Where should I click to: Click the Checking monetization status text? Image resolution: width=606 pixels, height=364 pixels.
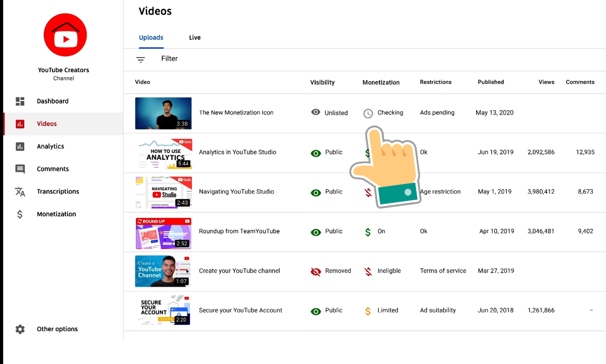[390, 113]
